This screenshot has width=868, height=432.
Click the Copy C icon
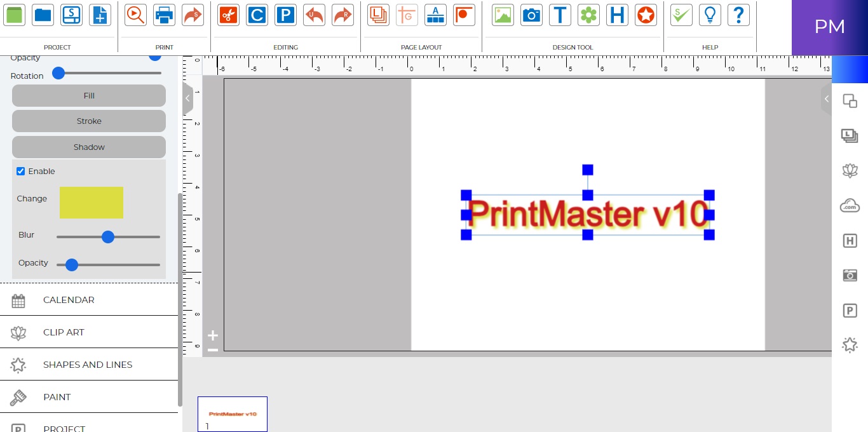click(257, 15)
